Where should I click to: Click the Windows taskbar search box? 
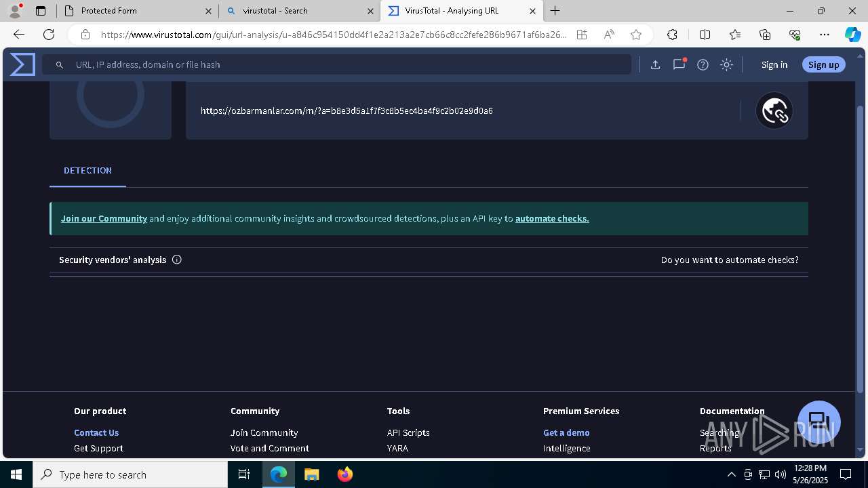[130, 474]
